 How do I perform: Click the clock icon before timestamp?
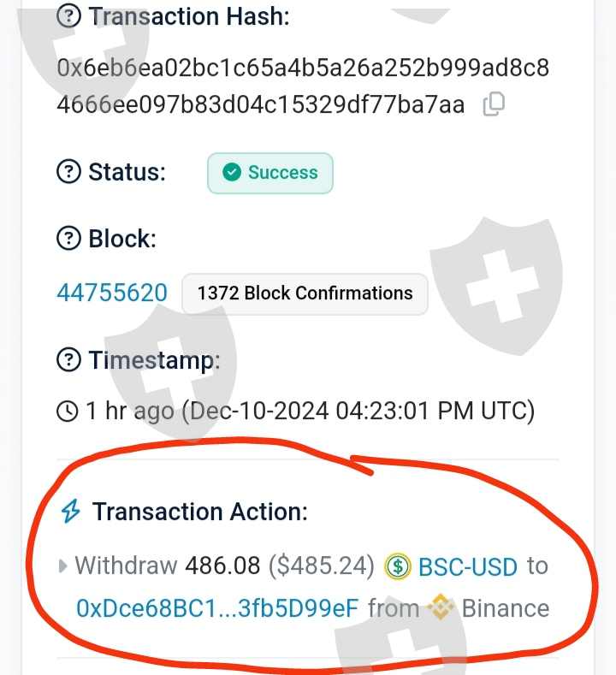(67, 412)
